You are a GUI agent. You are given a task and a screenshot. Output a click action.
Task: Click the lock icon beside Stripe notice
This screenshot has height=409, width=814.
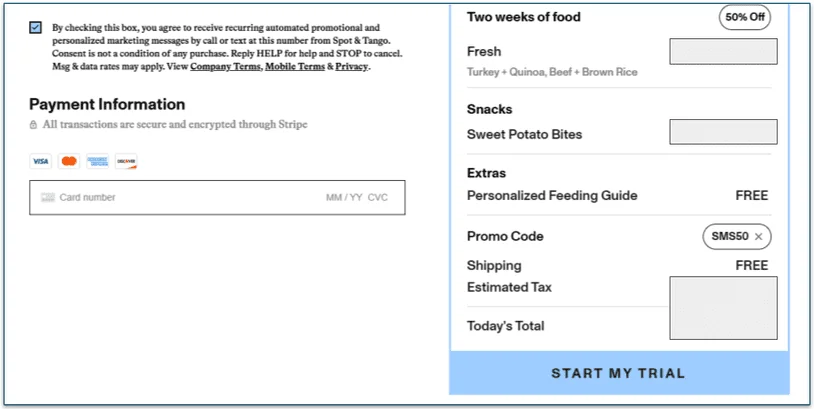pyautogui.click(x=34, y=125)
